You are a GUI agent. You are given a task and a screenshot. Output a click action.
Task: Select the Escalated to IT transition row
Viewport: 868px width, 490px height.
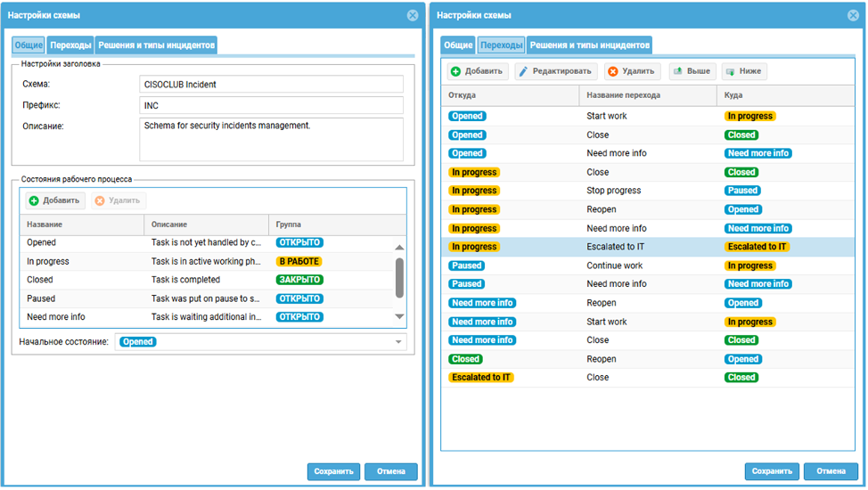(x=615, y=247)
